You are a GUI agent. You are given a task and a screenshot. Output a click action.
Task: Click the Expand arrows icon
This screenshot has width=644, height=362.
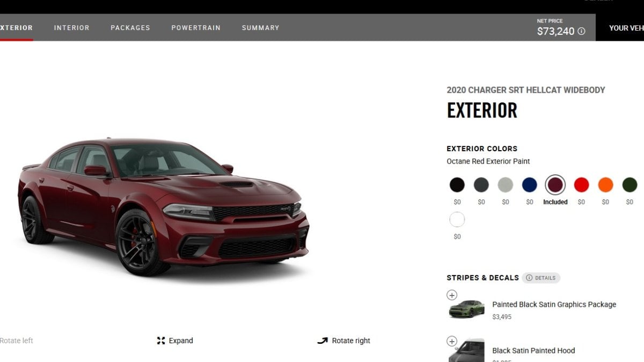(161, 341)
